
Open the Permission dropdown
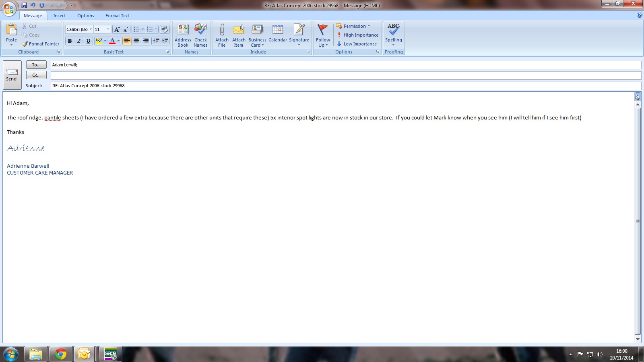(x=353, y=26)
